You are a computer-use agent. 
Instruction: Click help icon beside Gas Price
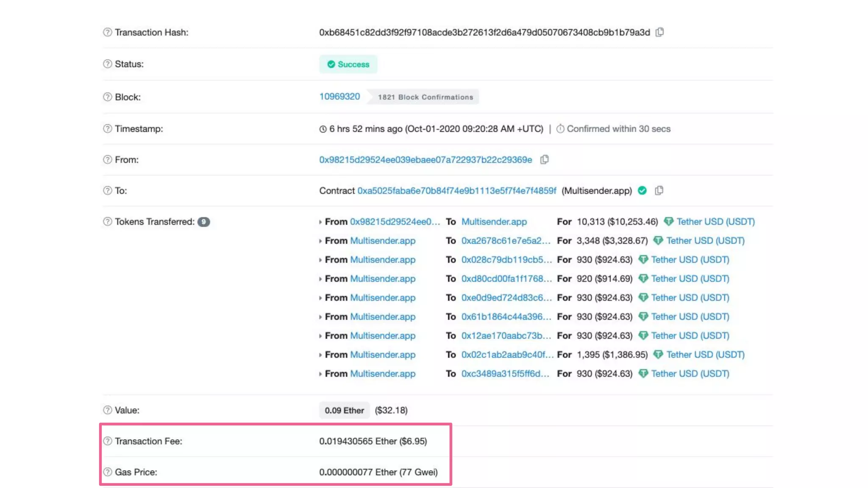coord(108,472)
